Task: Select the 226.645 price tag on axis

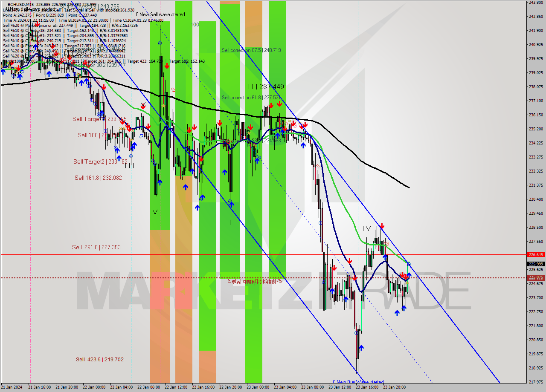Action: pos(536,254)
